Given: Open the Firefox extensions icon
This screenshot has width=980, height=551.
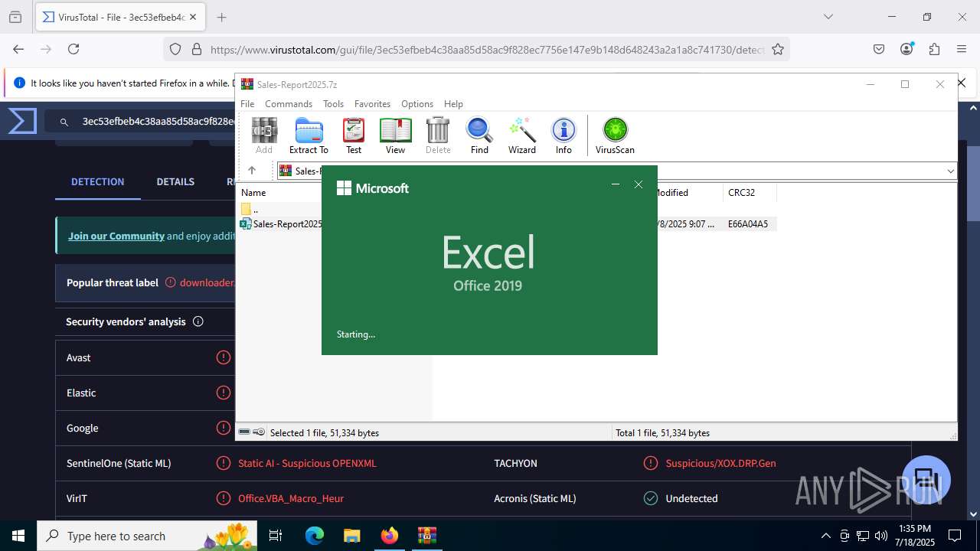Looking at the screenshot, I should pyautogui.click(x=934, y=49).
